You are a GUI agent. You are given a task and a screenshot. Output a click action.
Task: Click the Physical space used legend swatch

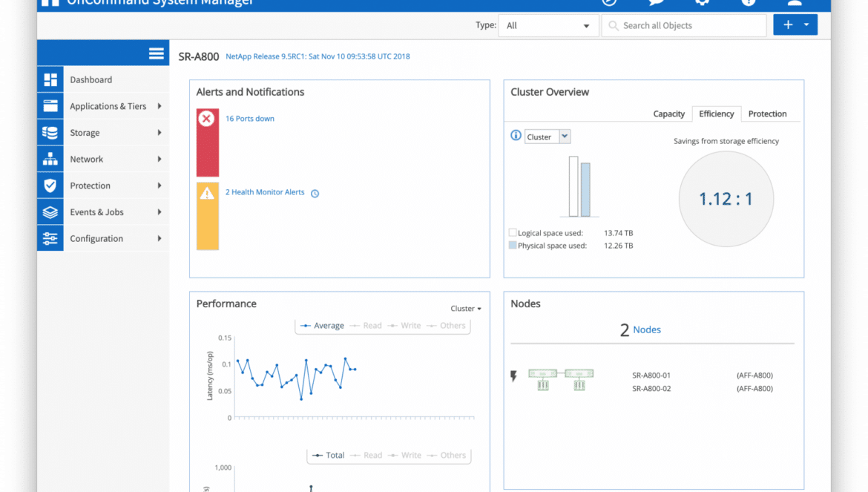coord(513,245)
